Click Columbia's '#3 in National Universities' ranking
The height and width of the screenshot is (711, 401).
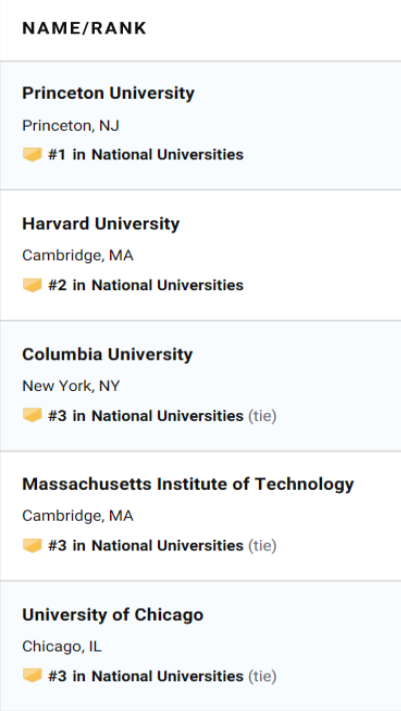(146, 415)
